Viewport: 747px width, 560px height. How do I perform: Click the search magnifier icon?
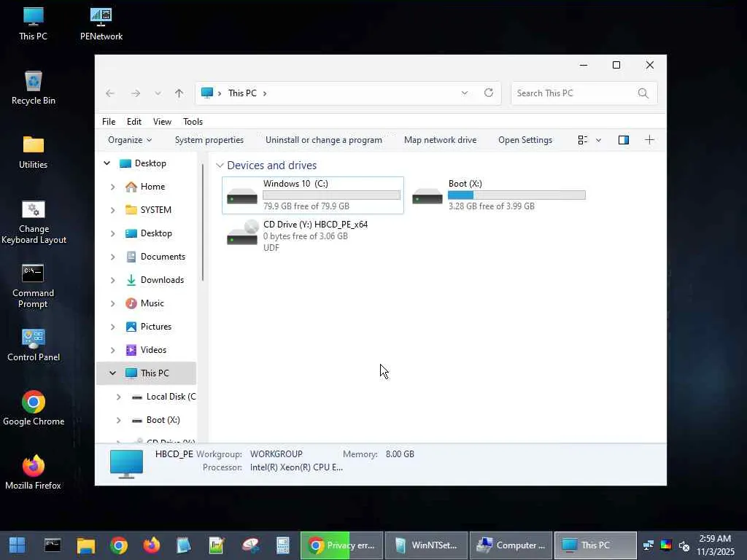643,93
